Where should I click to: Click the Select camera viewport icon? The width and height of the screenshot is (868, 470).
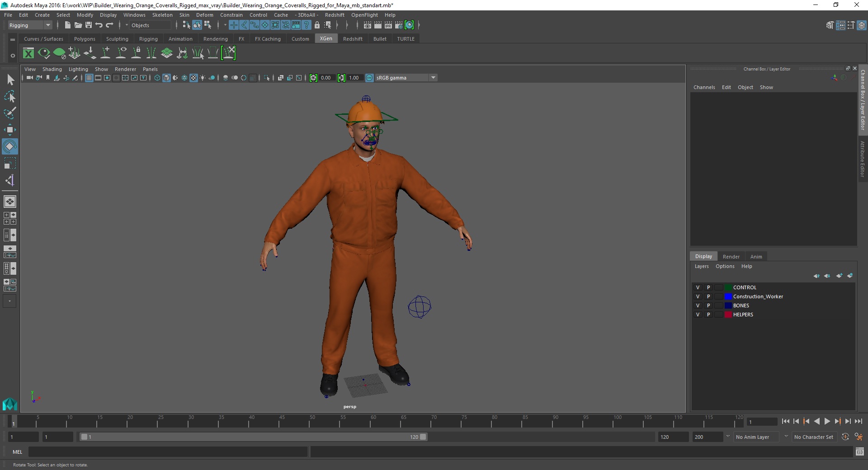29,78
